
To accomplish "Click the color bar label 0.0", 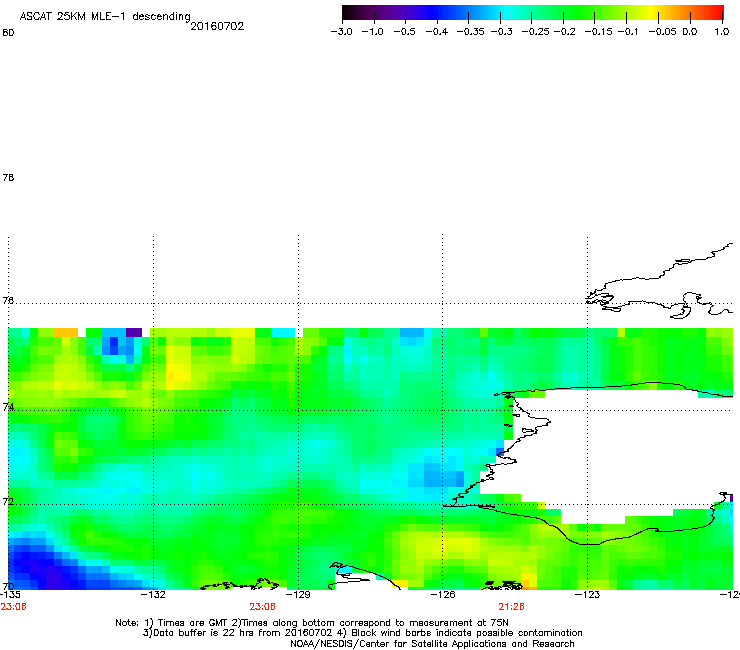I will 690,32.
